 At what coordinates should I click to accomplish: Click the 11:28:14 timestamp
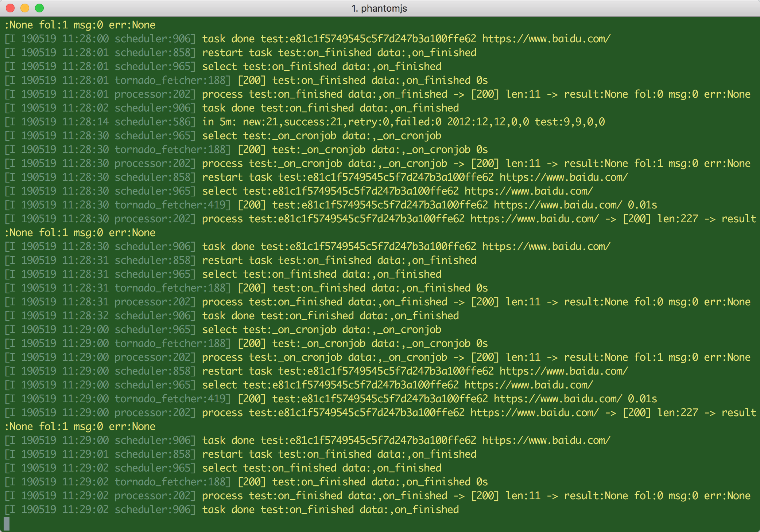point(85,122)
